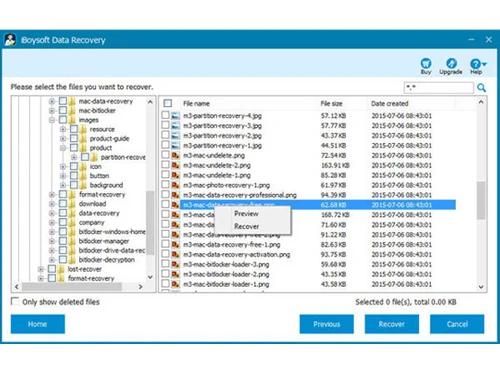This screenshot has height=375, width=500.
Task: Click the Previous button
Action: click(327, 324)
